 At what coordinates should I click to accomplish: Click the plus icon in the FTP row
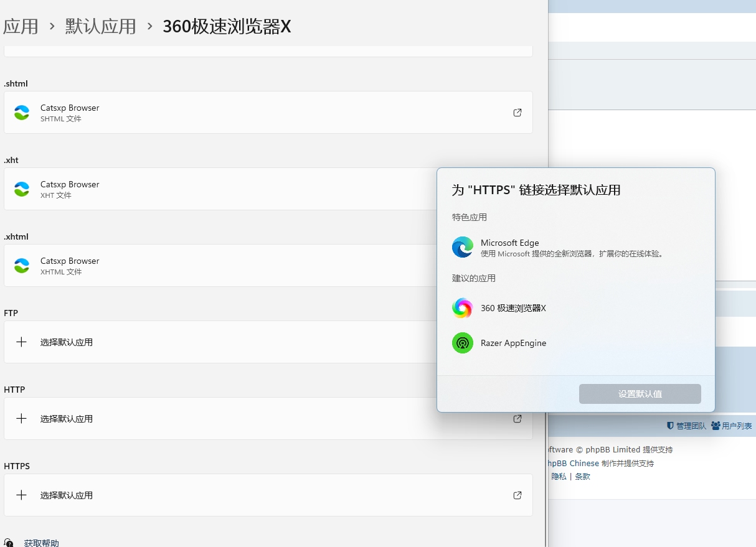(x=21, y=342)
